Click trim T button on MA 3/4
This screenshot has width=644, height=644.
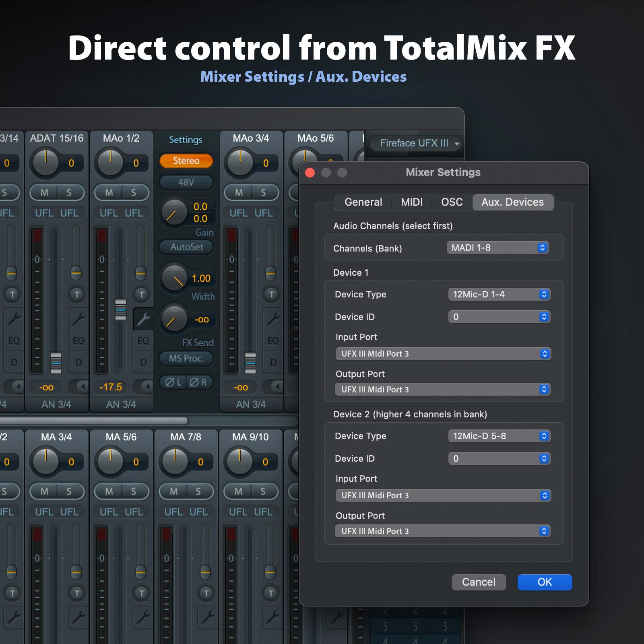pyautogui.click(x=77, y=593)
